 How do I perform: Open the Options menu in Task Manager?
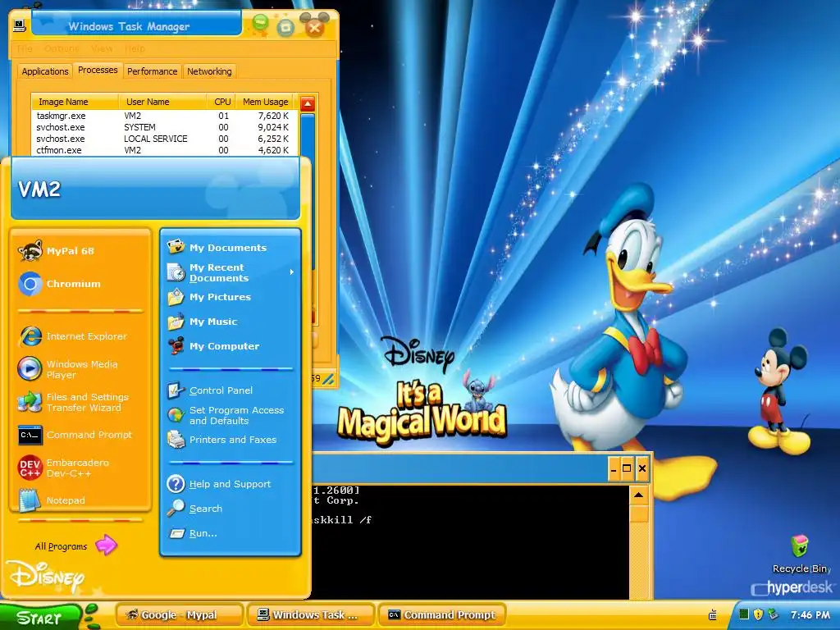62,48
